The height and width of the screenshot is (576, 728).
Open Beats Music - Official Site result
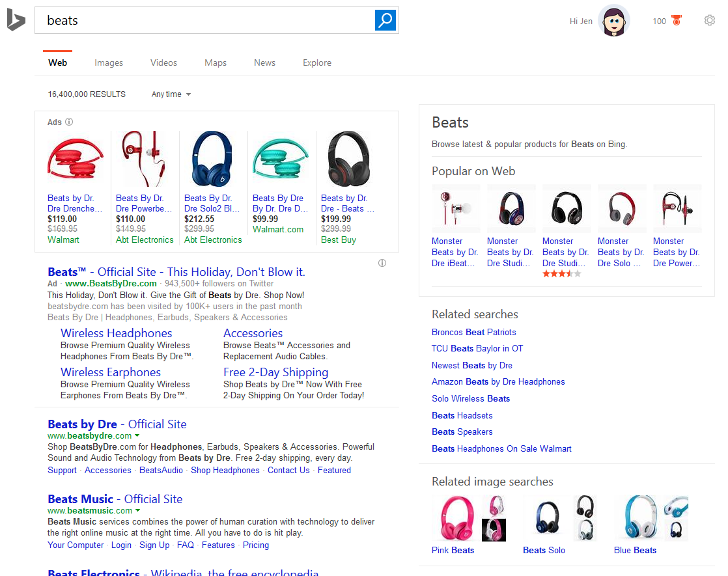(115, 499)
